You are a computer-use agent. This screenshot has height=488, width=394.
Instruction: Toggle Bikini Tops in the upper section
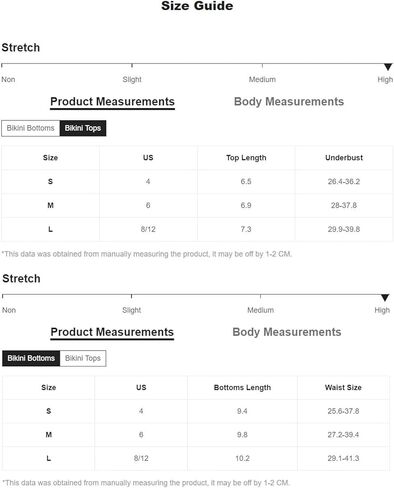click(x=83, y=128)
